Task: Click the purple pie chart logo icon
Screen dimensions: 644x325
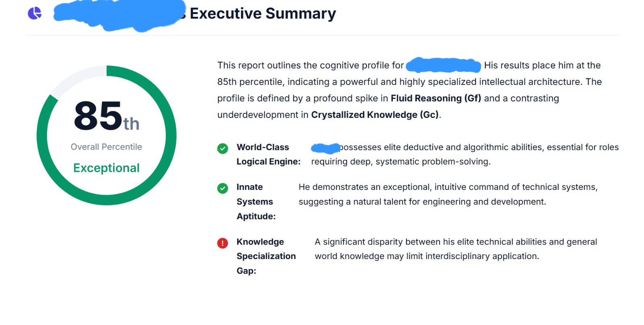Action: click(35, 13)
